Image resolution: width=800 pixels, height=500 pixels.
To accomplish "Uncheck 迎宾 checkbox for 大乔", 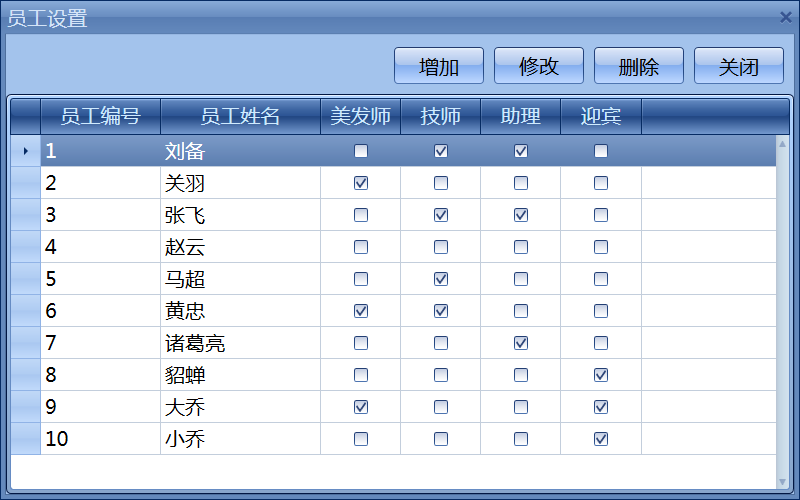I will pyautogui.click(x=601, y=407).
